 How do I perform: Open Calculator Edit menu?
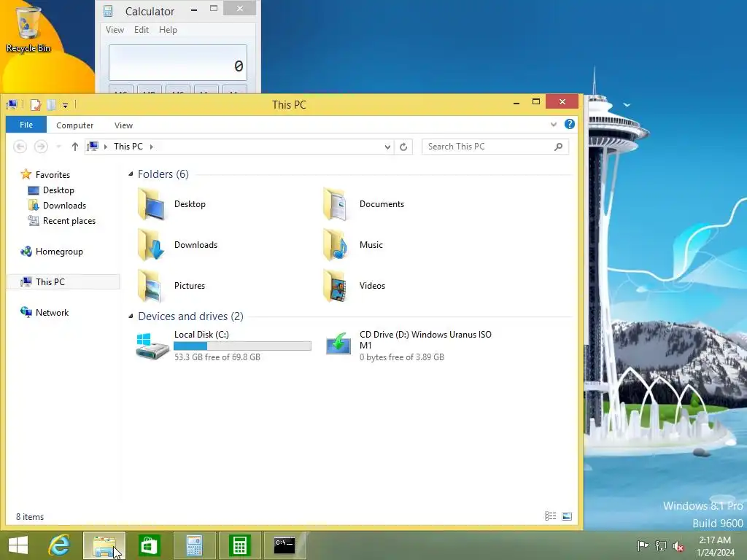tap(142, 30)
